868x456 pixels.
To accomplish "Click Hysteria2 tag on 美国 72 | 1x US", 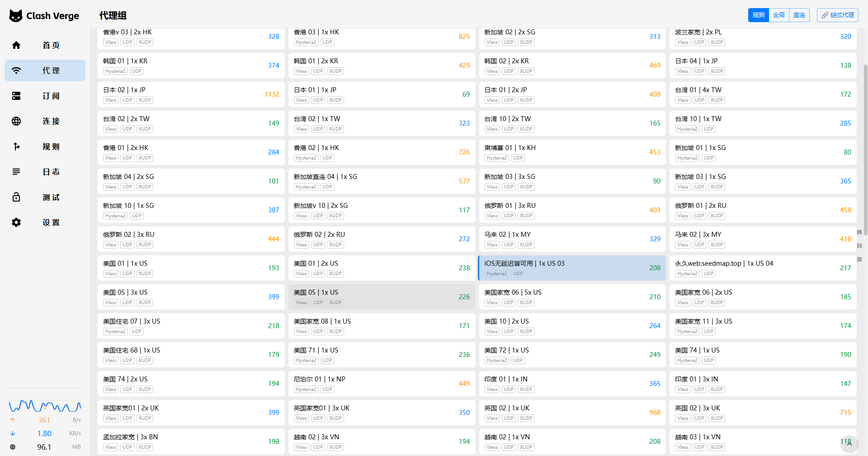I will (x=496, y=361).
